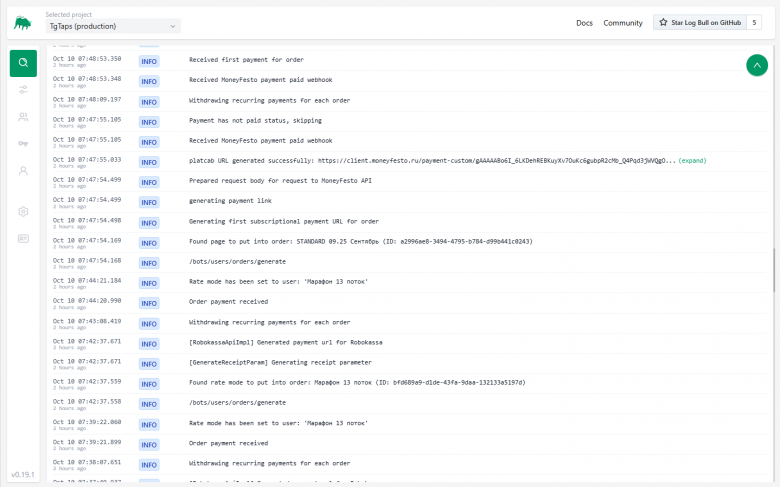Open the log search page in sidebar
This screenshot has width=780, height=487.
pyautogui.click(x=23, y=63)
